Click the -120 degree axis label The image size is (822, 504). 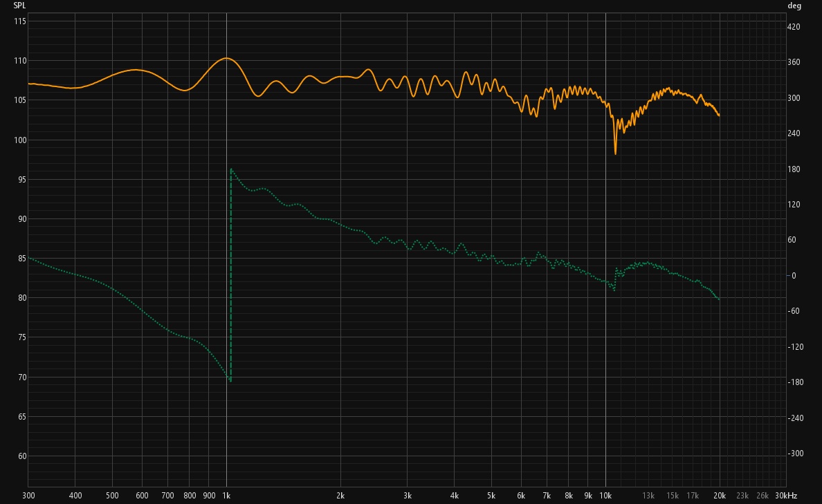click(796, 346)
